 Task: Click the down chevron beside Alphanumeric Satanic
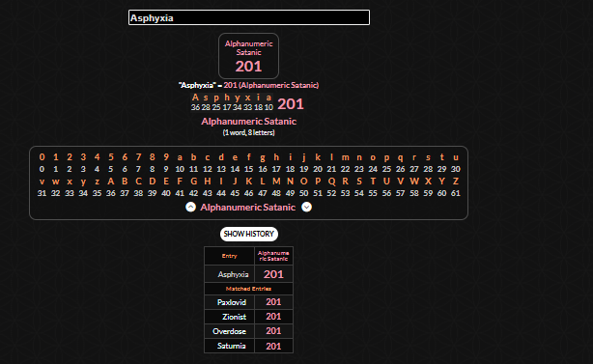(x=306, y=208)
